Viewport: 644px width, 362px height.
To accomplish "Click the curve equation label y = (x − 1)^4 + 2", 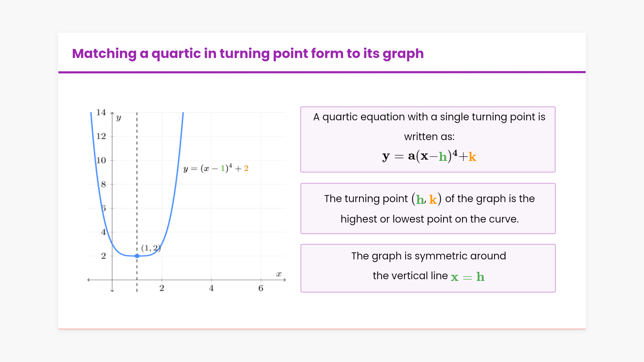I will click(216, 168).
